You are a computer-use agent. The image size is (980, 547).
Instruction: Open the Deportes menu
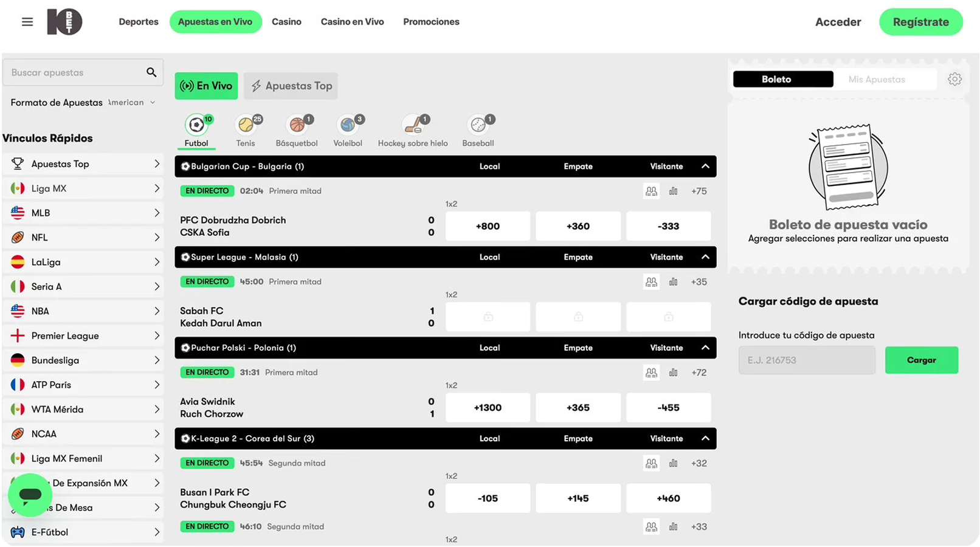coord(139,22)
